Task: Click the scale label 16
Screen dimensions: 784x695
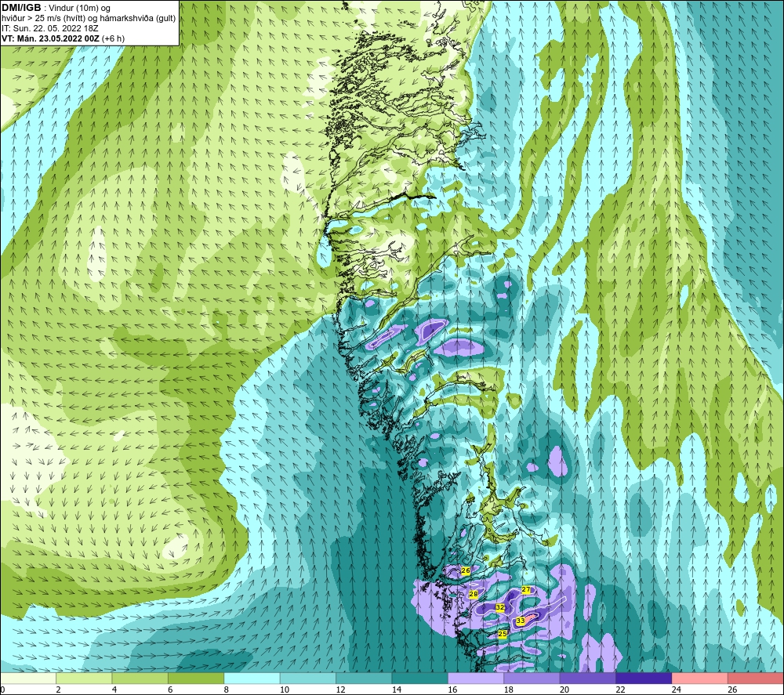Action: [x=452, y=690]
